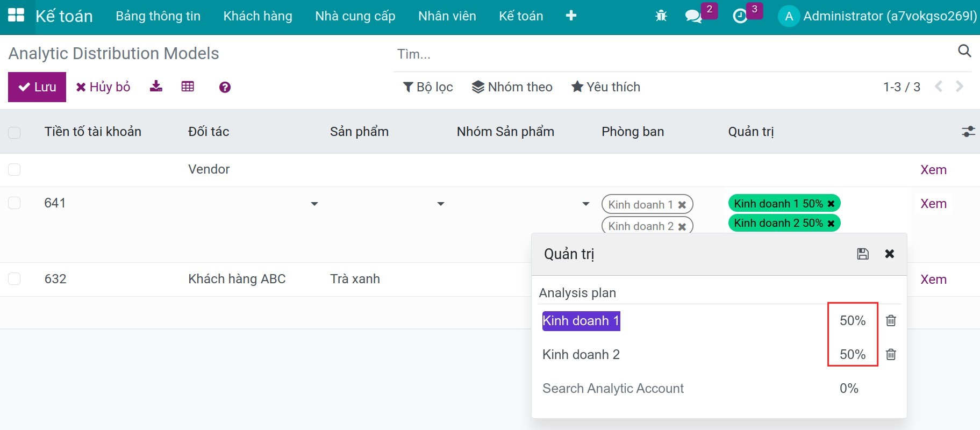Open the Bộ lọc filter dropdown

428,87
